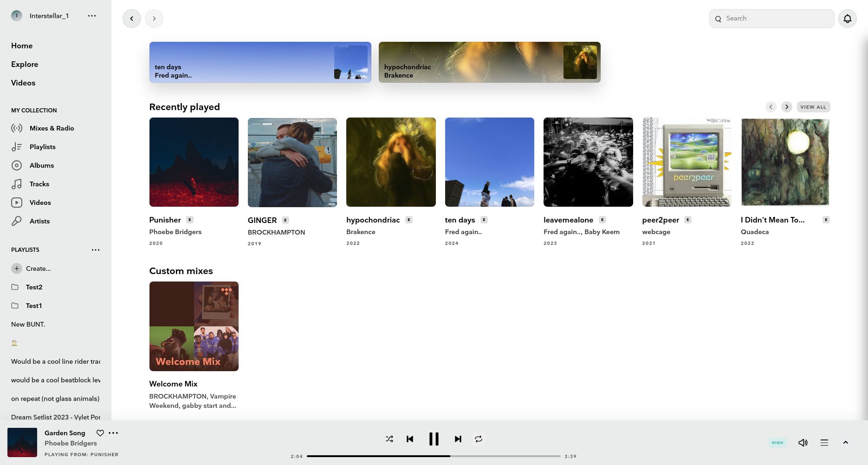The height and width of the screenshot is (465, 868).
Task: Open GINGER album cover
Action: [x=292, y=162]
